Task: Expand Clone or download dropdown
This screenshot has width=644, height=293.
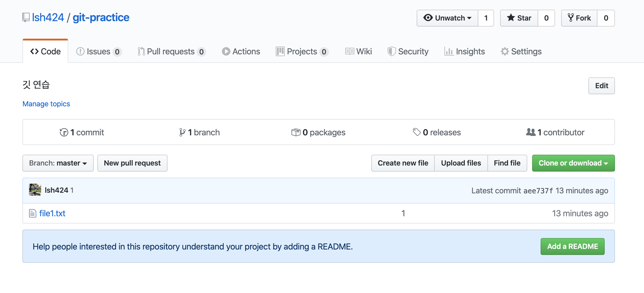Action: pos(573,163)
